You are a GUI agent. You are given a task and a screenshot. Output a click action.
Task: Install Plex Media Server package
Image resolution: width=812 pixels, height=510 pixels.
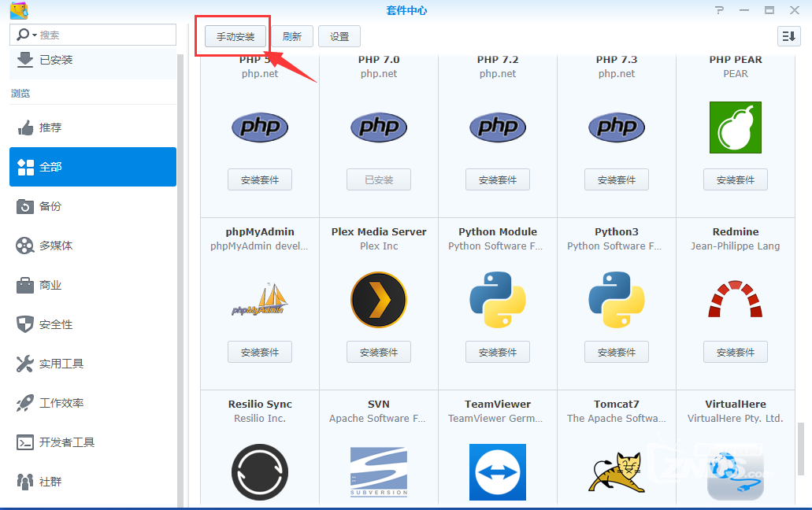point(379,352)
